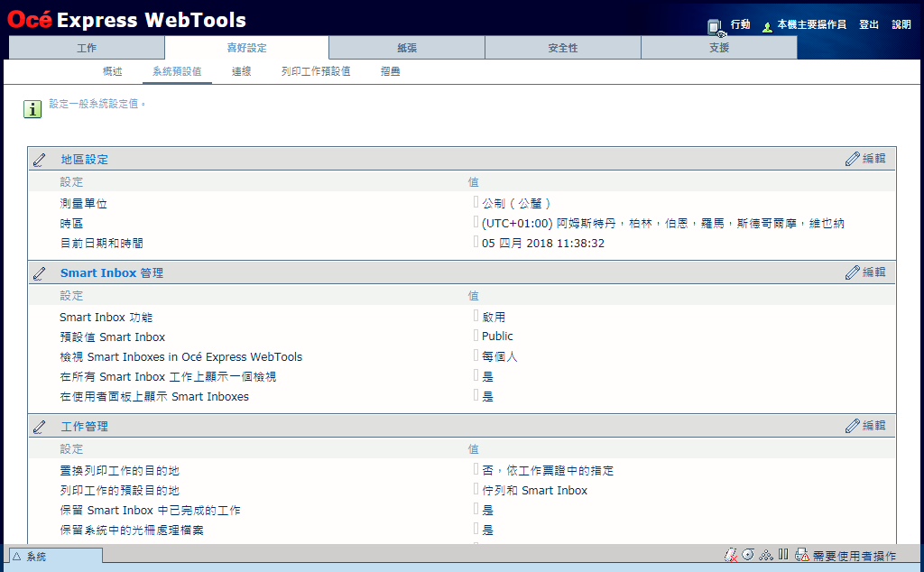This screenshot has width=924, height=572.
Task: Open the 說明 help link
Action: tap(901, 25)
